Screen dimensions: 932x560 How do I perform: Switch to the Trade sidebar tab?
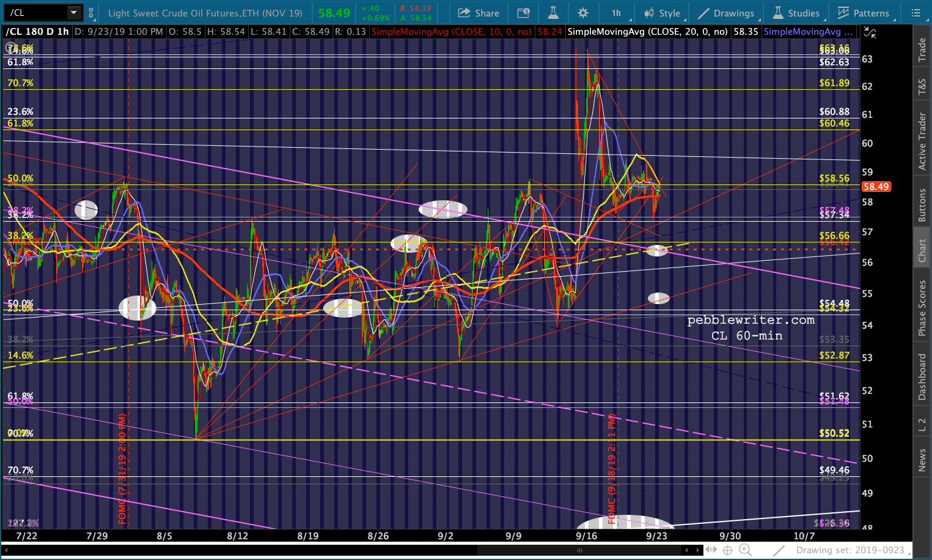pyautogui.click(x=922, y=50)
